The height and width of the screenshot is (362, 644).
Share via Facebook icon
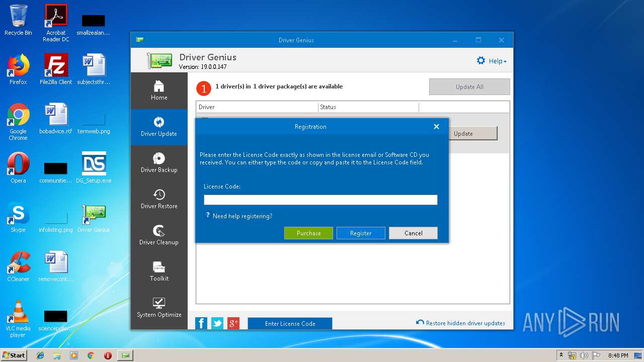coord(201,323)
